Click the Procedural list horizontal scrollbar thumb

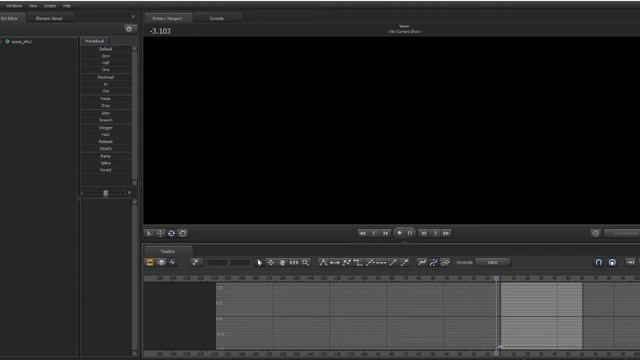(x=106, y=193)
